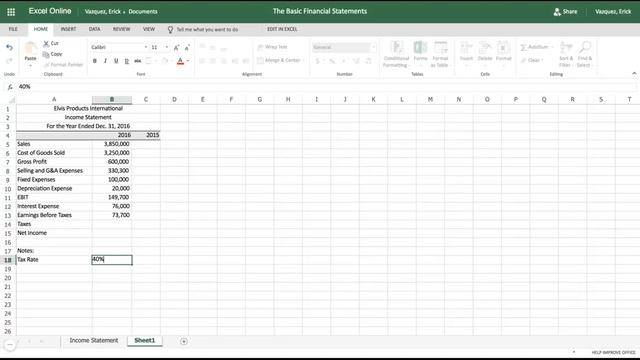The image size is (640, 360).
Task: Decrease the font size
Action: click(x=187, y=47)
